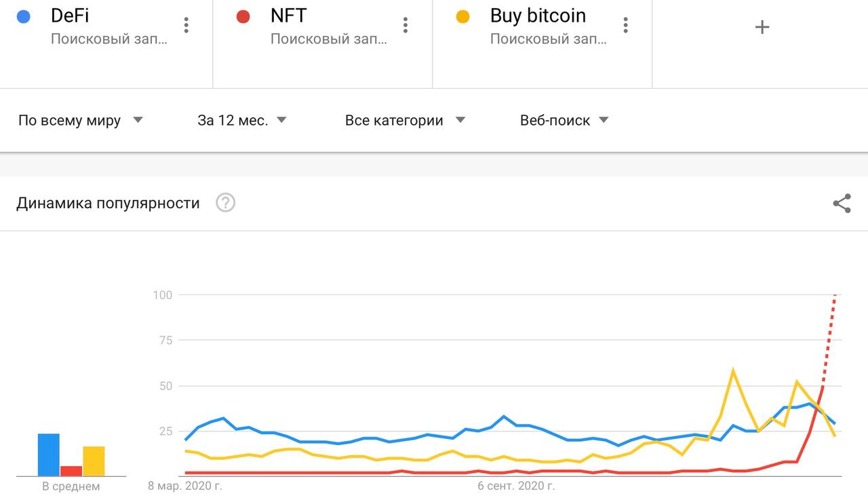
Task: Open help icon next to Динамика популярности
Action: [x=225, y=203]
